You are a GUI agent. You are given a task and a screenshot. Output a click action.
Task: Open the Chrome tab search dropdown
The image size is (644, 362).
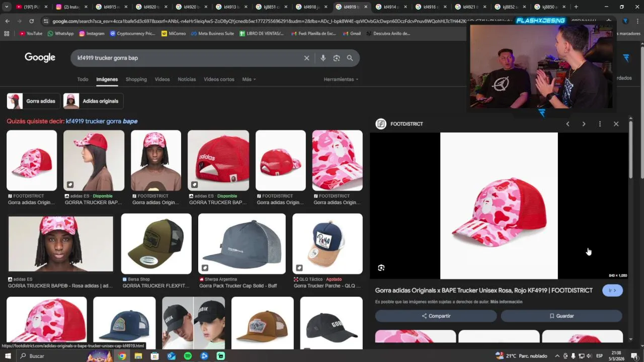tap(7, 7)
